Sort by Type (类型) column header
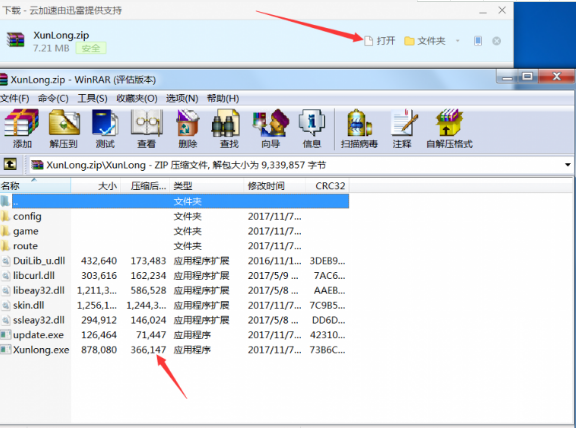Image resolution: width=576 pixels, height=428 pixels. pos(206,186)
